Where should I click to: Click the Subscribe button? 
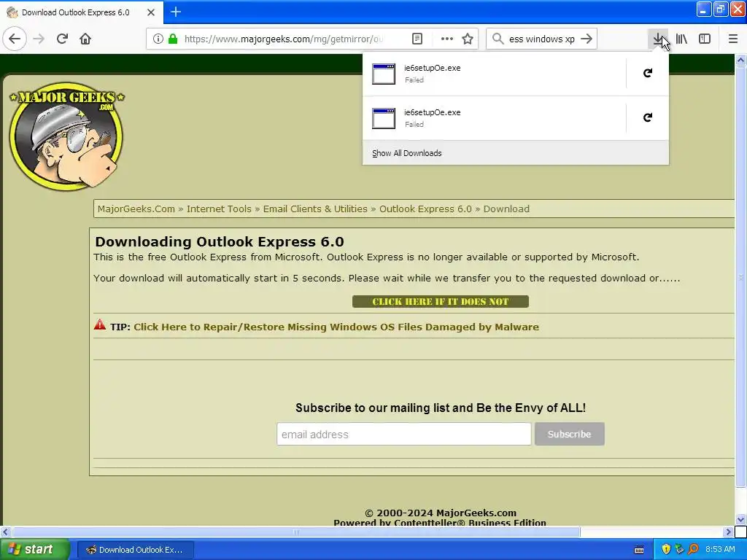[569, 435]
